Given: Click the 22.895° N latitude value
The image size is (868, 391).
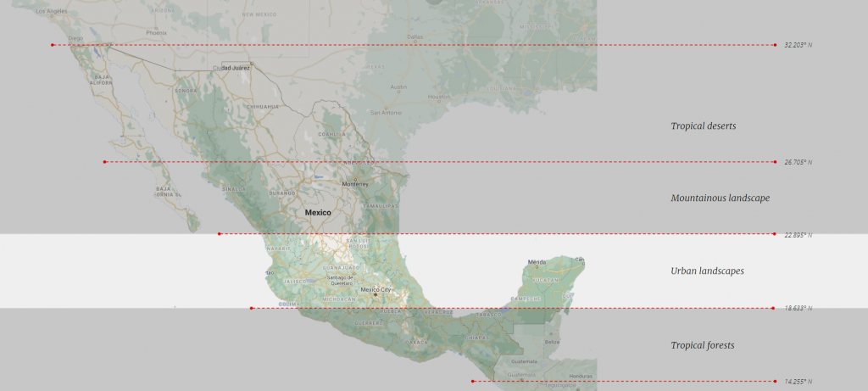Looking at the screenshot, I should click(x=798, y=235).
